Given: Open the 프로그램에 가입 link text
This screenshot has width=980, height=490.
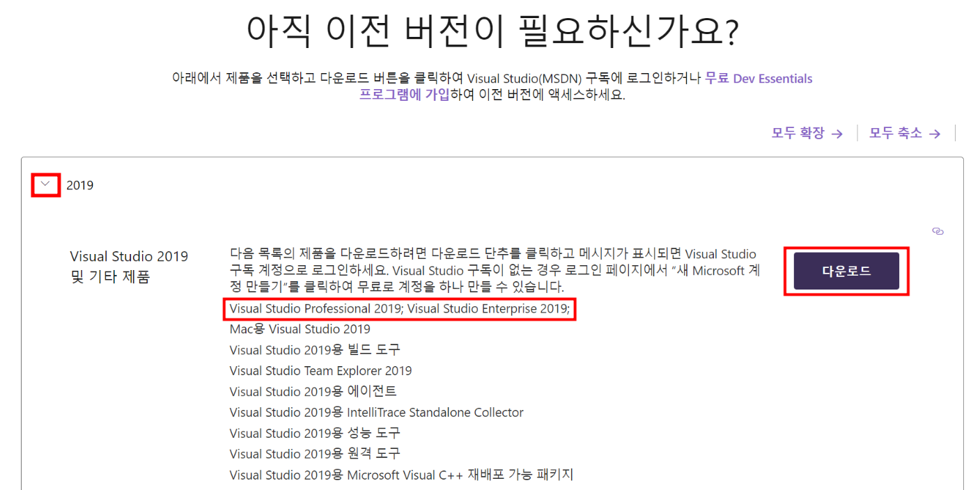Looking at the screenshot, I should 405,95.
